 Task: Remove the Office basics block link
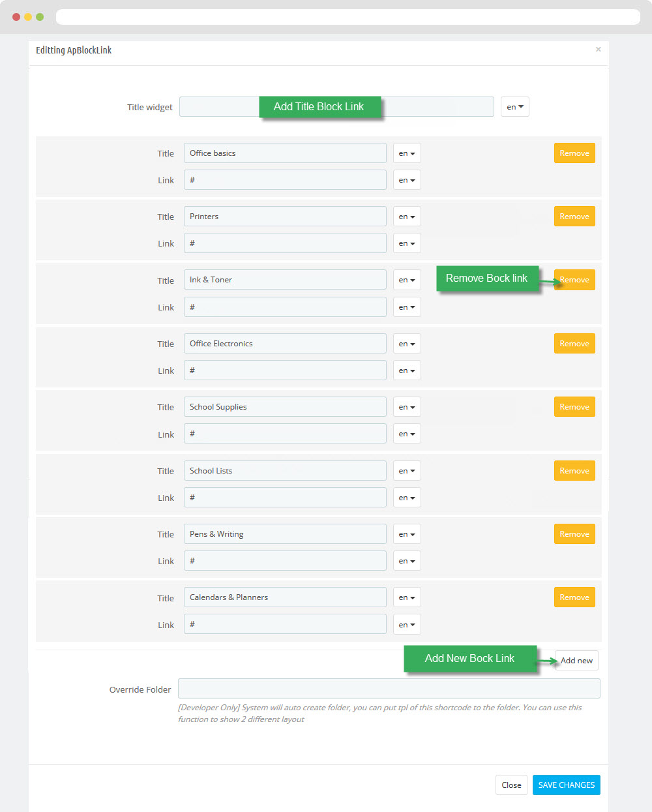point(574,153)
